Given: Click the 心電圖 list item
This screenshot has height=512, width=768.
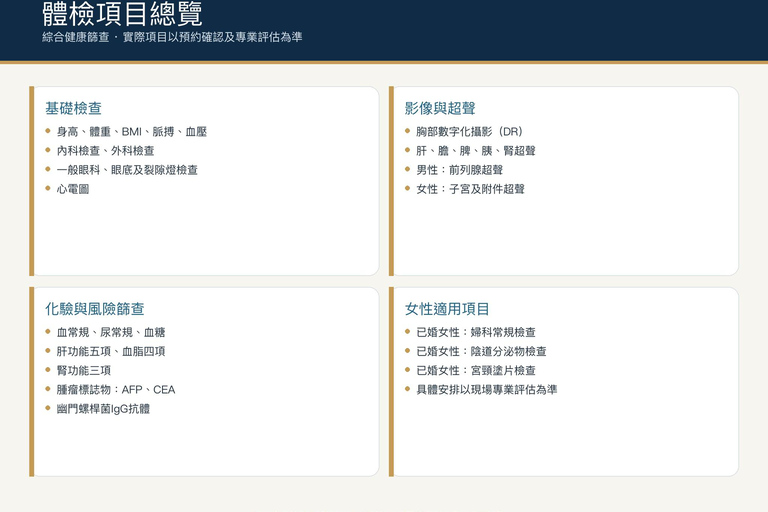Looking at the screenshot, I should click(x=73, y=189).
